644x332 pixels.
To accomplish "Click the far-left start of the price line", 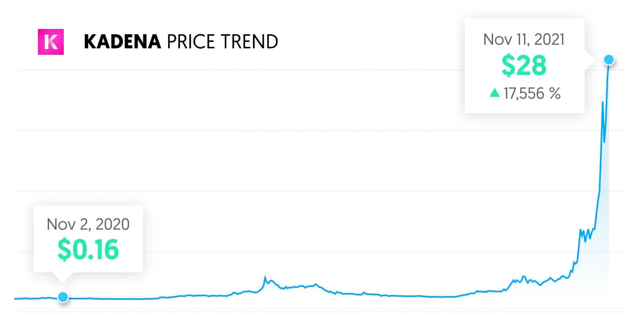I will (15, 299).
